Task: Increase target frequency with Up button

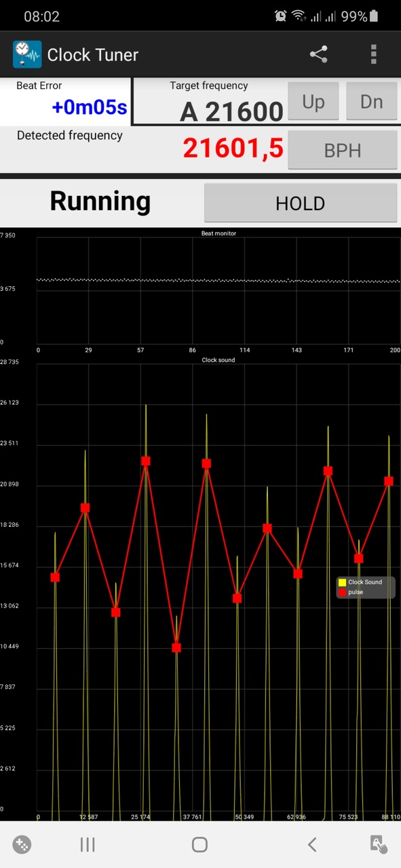Action: pos(313,102)
